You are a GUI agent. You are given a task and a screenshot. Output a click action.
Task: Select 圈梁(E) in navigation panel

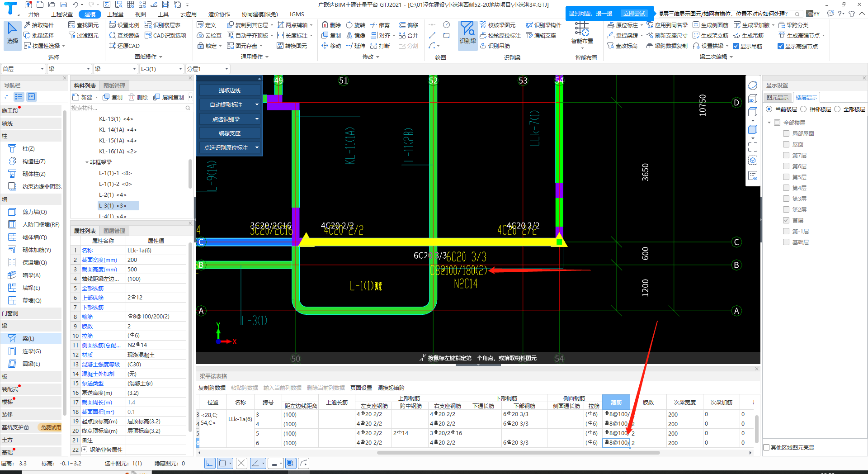click(31, 364)
